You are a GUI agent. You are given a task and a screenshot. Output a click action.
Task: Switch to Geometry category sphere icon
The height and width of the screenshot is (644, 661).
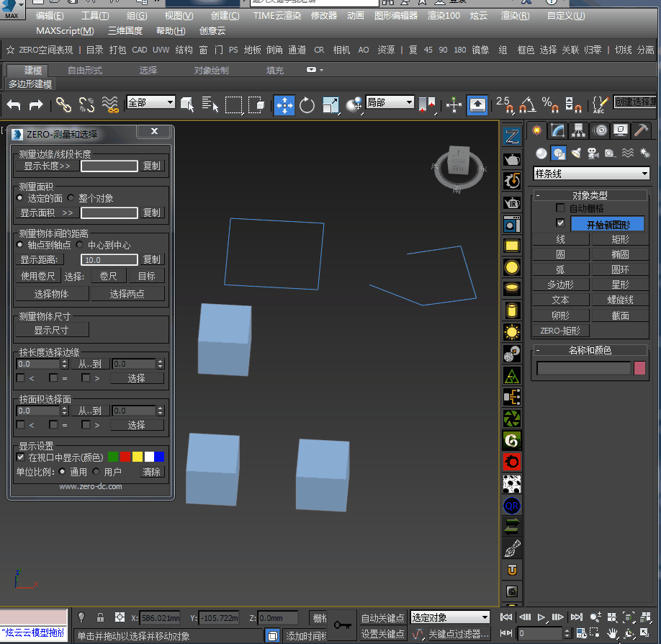[541, 153]
